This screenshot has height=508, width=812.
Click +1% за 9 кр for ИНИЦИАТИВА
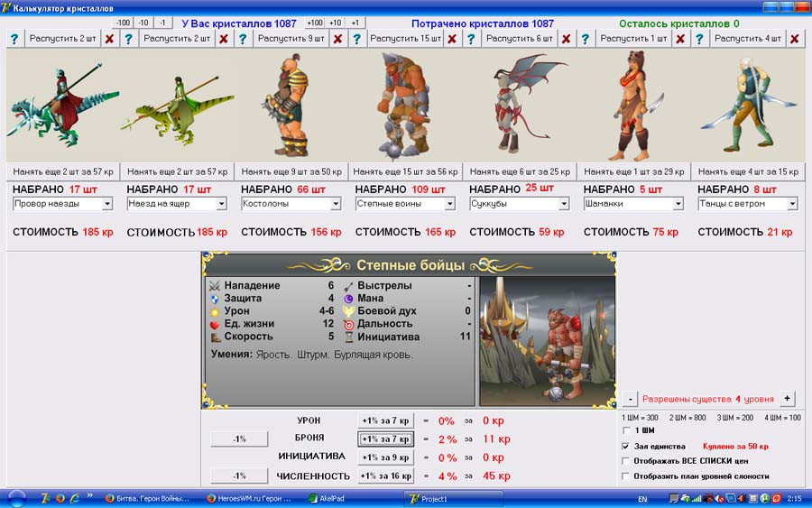(x=385, y=457)
